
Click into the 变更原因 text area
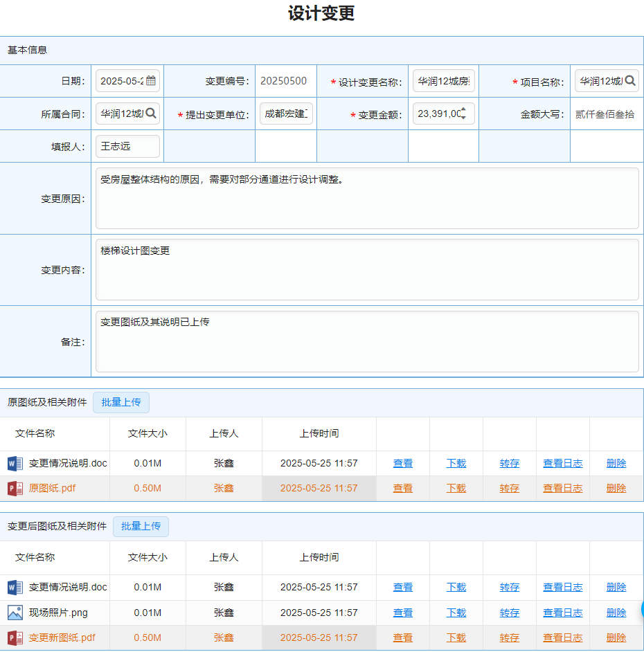point(367,198)
